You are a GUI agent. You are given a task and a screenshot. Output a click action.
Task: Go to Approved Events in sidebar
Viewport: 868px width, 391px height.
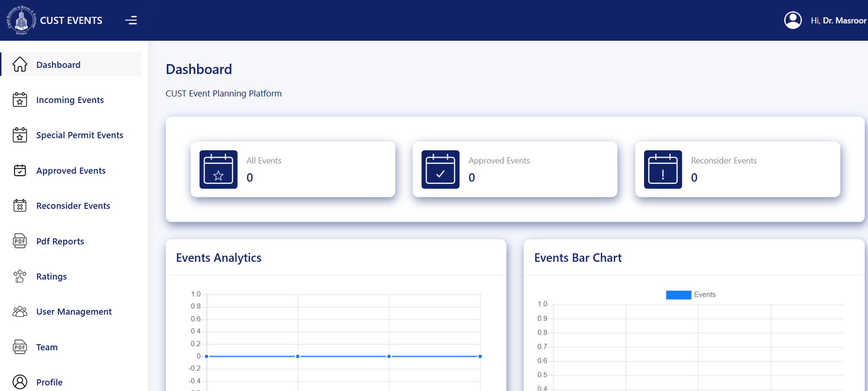point(71,171)
